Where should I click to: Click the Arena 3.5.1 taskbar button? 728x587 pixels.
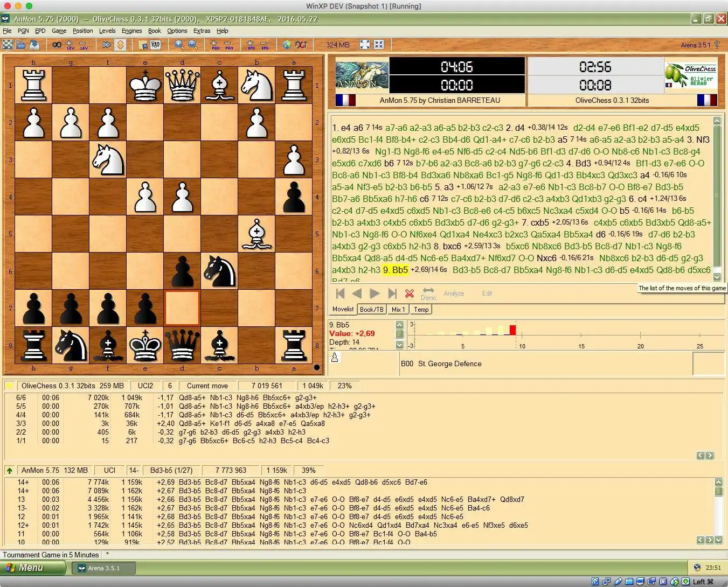tap(103, 568)
